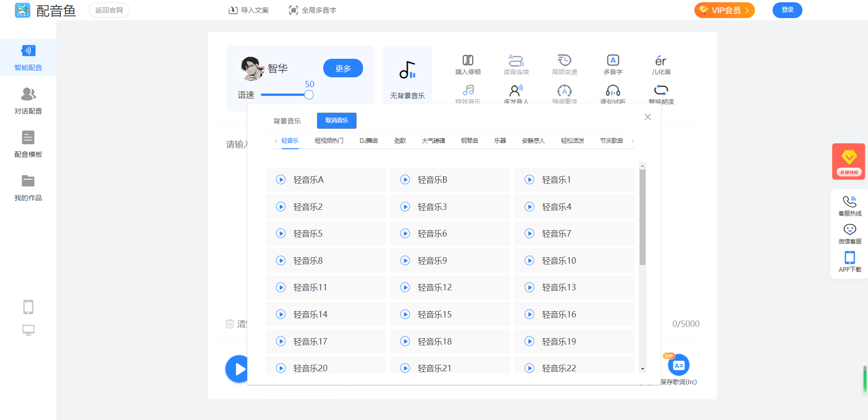Open 我的作品 folder in sidebar
This screenshot has width=868, height=420.
tap(28, 188)
